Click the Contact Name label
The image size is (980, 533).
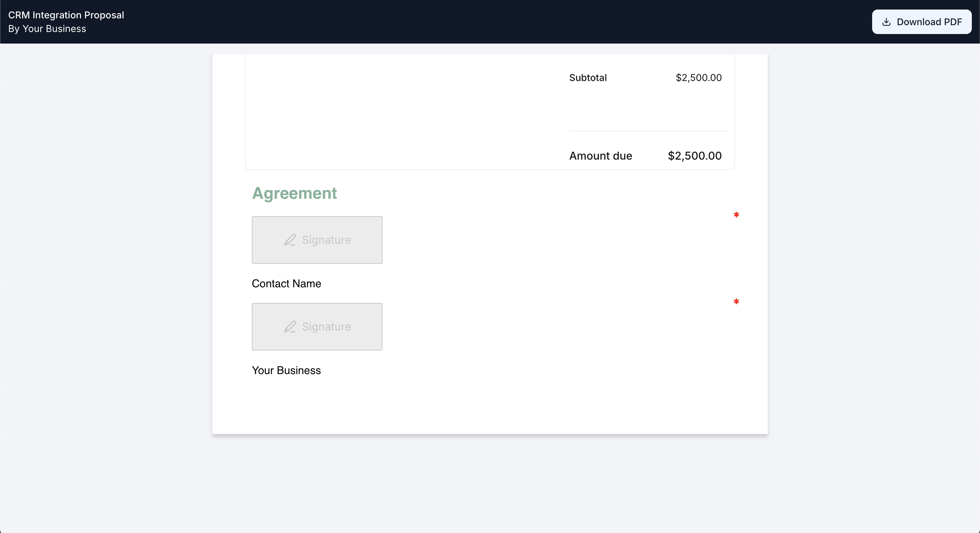pos(286,284)
